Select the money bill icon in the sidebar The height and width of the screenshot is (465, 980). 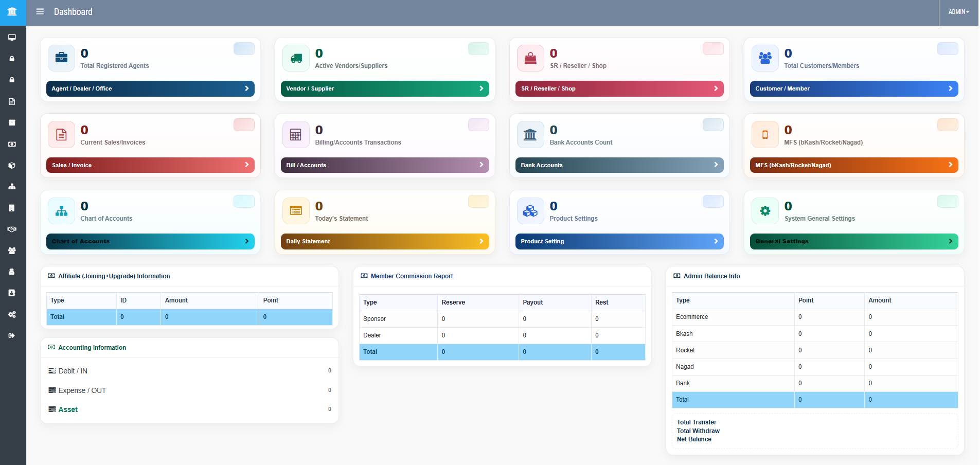tap(12, 144)
